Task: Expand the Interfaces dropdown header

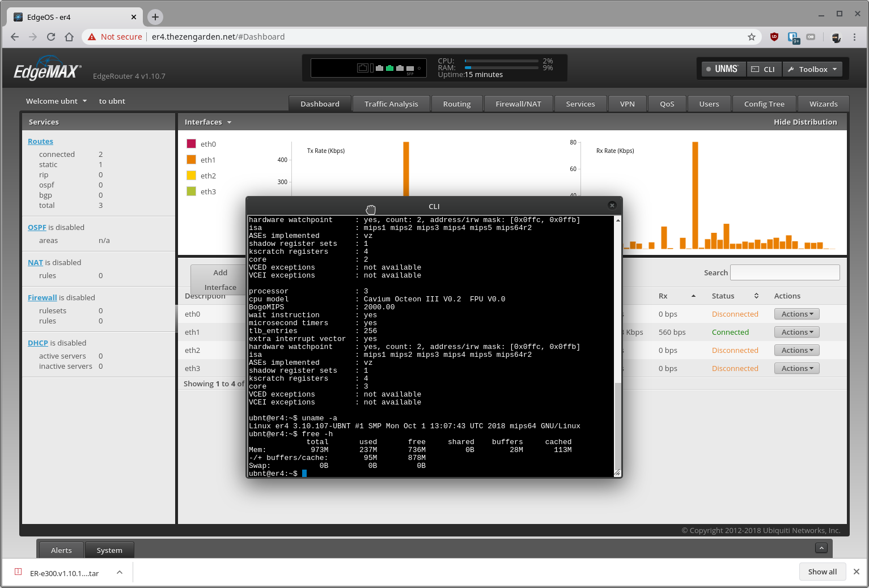Action: click(207, 122)
